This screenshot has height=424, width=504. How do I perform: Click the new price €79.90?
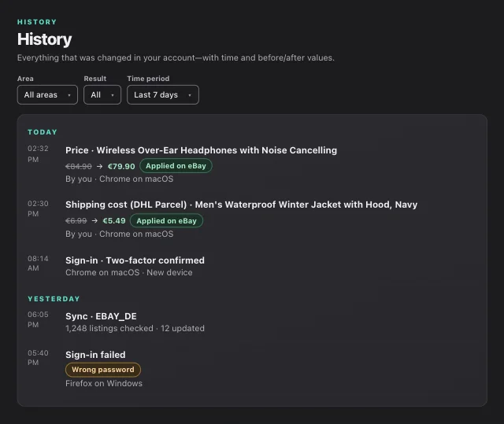(121, 166)
